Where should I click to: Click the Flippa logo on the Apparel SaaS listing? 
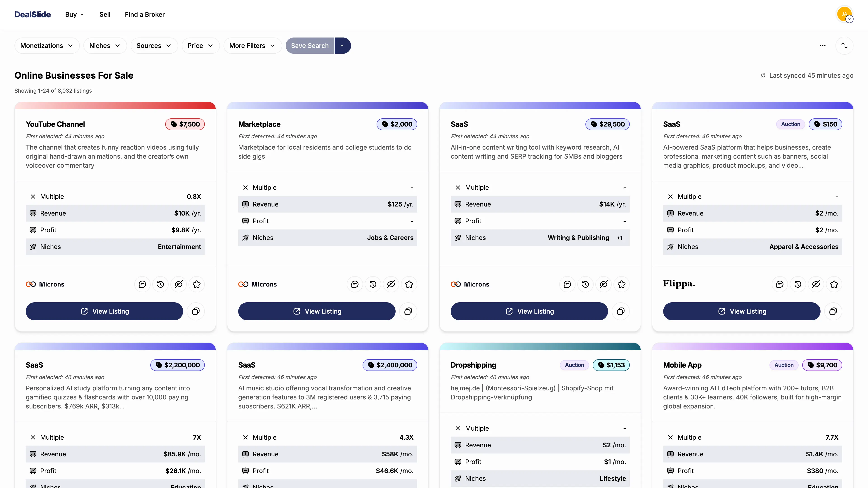(679, 284)
